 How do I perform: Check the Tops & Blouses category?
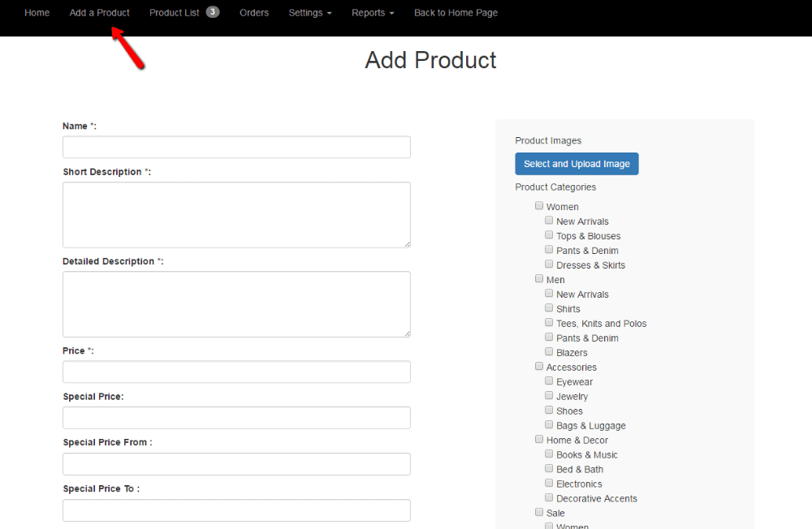click(x=549, y=236)
